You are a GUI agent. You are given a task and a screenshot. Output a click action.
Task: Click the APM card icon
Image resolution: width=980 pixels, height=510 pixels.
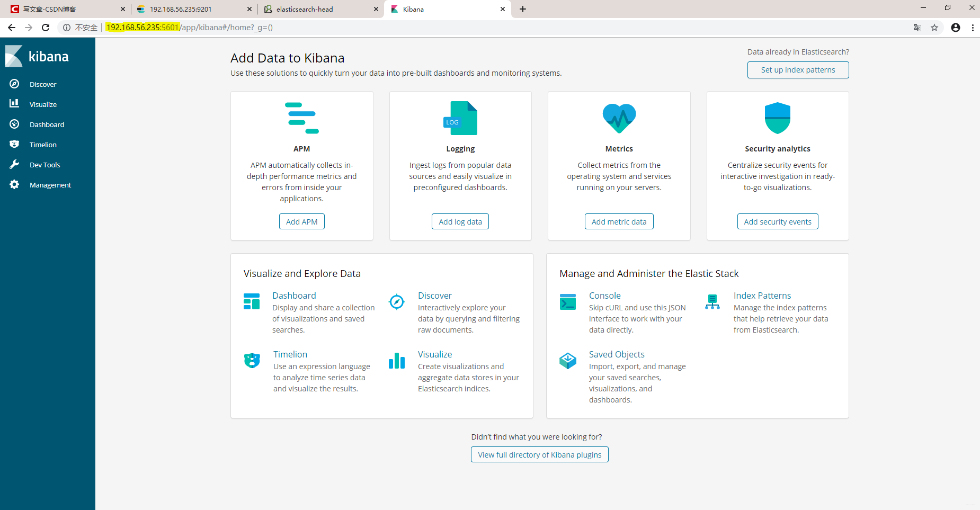pos(302,118)
